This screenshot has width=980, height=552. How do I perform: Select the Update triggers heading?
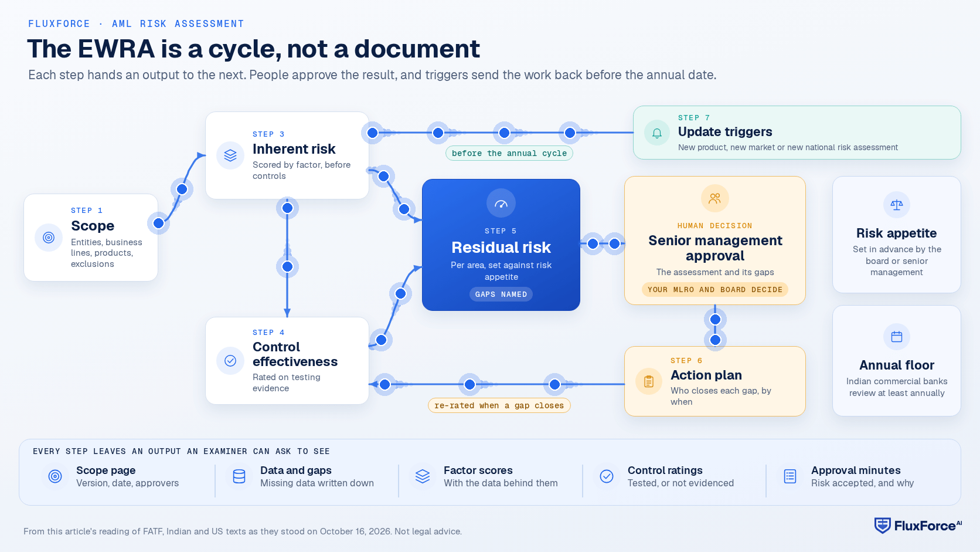(725, 132)
